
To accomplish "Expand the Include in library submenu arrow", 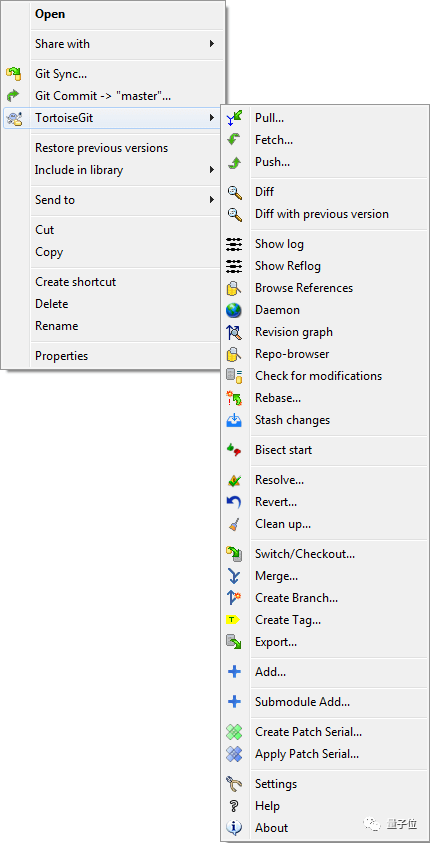I will [x=212, y=170].
